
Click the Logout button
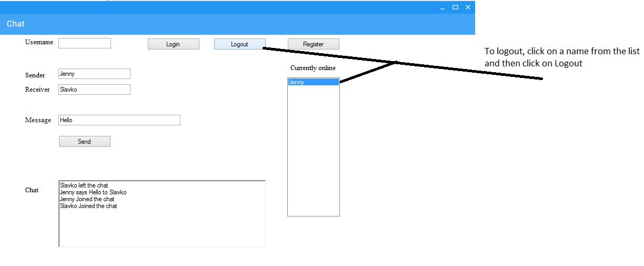point(240,44)
